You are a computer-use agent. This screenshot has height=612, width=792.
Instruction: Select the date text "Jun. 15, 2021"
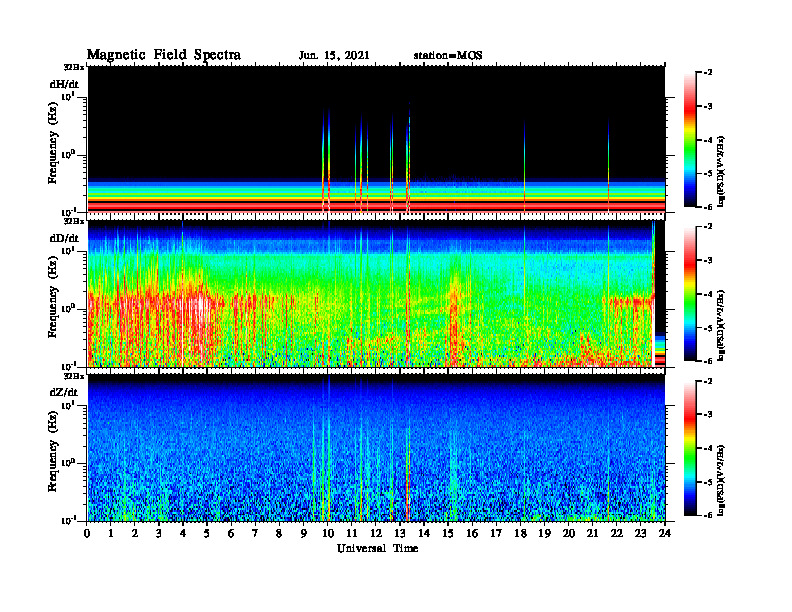pyautogui.click(x=334, y=56)
